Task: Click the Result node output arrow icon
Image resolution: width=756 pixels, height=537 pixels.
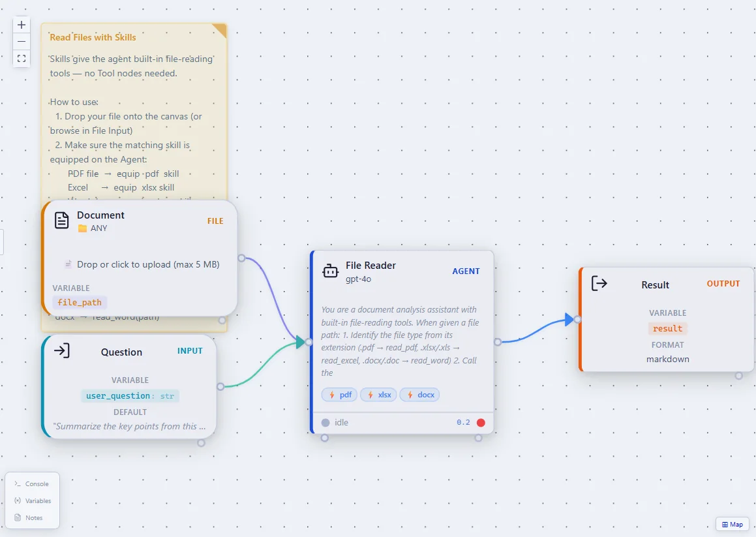Action: [599, 283]
